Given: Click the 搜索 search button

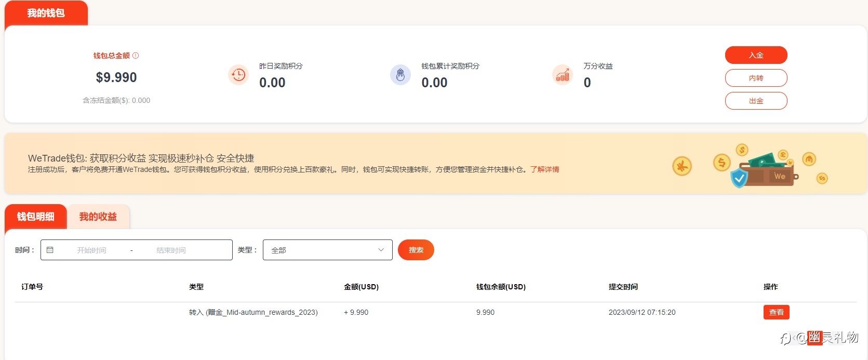Looking at the screenshot, I should coord(416,250).
